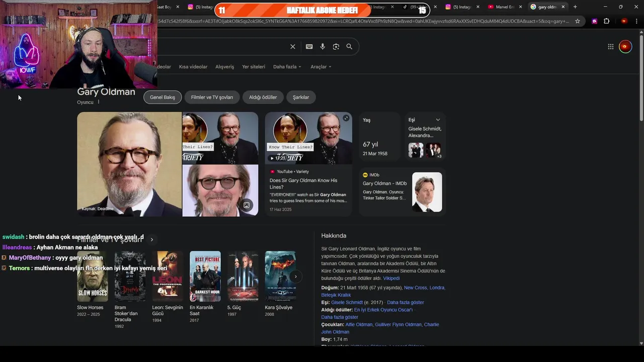
Task: Advance the films carousel with arrow
Action: pos(296,276)
